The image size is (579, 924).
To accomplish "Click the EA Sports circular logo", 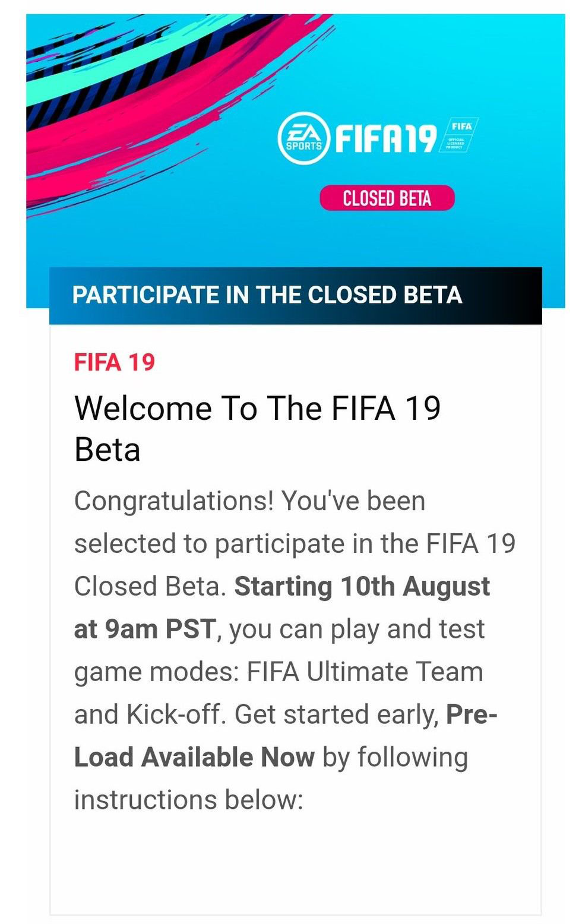I will coord(303,138).
